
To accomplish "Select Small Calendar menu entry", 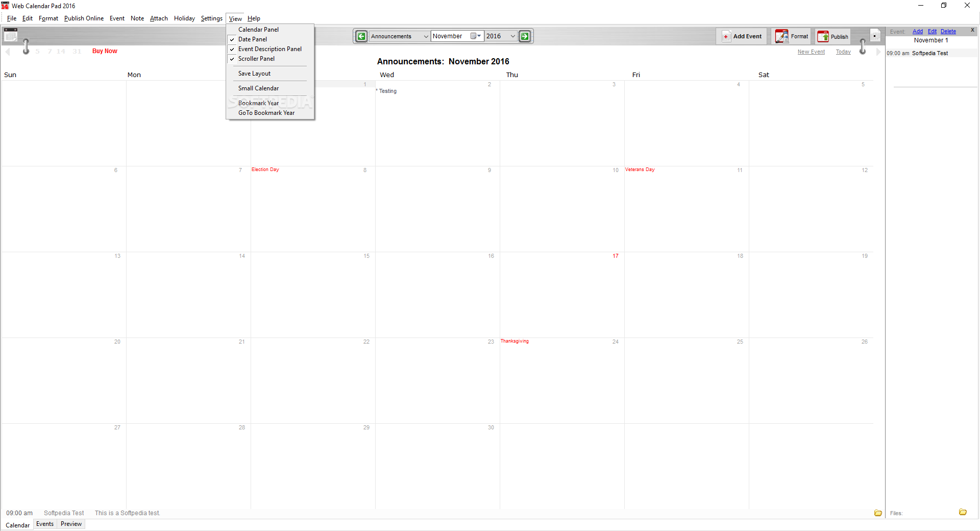I will point(270,88).
